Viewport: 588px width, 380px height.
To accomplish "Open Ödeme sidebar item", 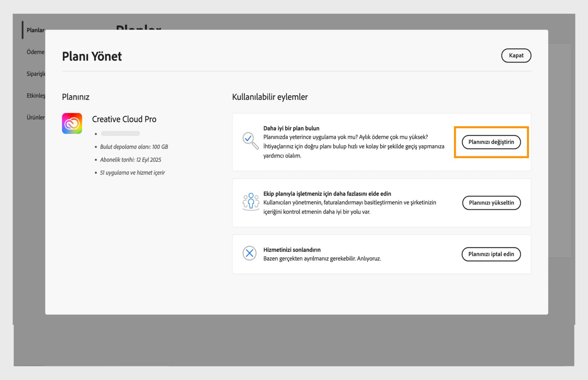I will point(35,52).
